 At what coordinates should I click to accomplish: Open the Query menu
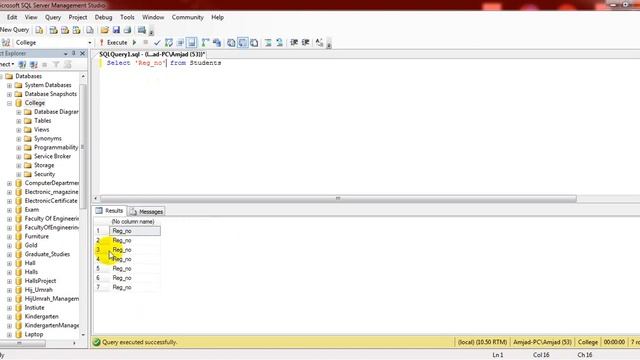tap(53, 17)
